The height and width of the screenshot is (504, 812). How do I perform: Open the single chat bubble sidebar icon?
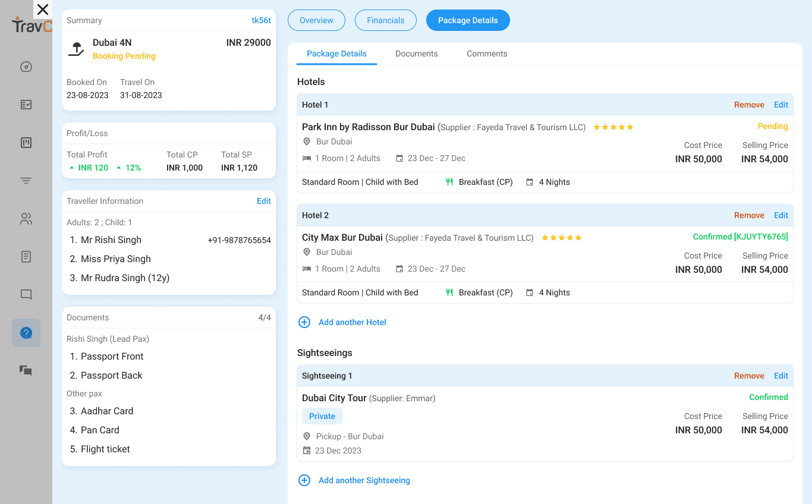click(26, 295)
